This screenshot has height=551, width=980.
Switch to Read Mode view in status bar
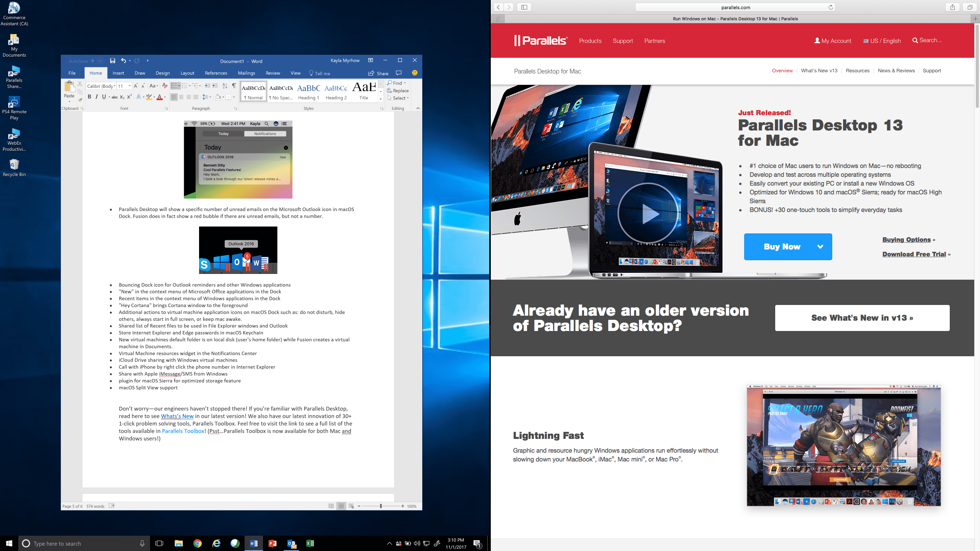coord(331,506)
